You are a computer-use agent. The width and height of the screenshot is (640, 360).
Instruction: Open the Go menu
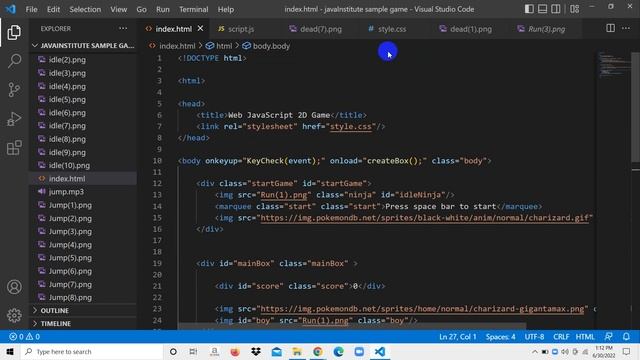tap(141, 9)
